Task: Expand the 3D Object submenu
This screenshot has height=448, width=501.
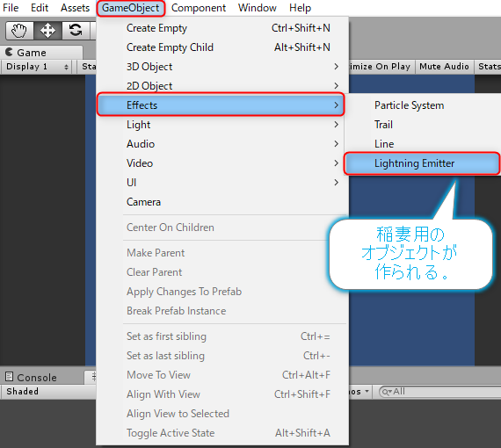Action: tap(222, 67)
